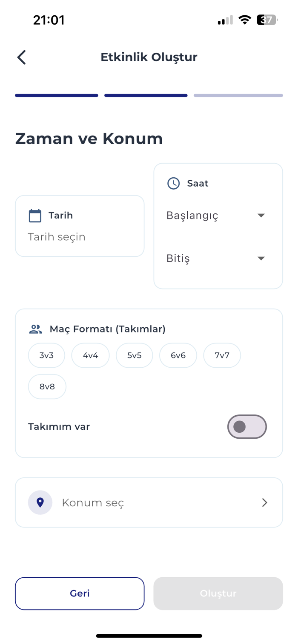This screenshot has width=298, height=644.
Task: Pick the 8v8 match format
Action: pos(47,387)
